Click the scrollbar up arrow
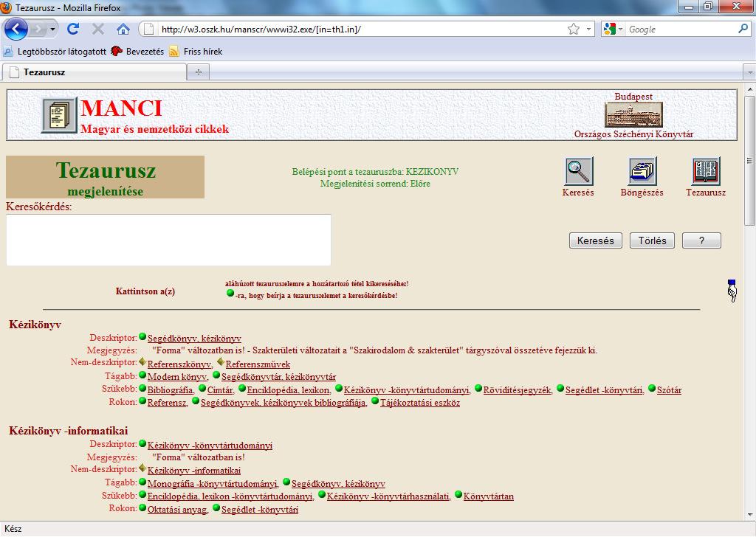The height and width of the screenshot is (537, 756). coord(750,90)
